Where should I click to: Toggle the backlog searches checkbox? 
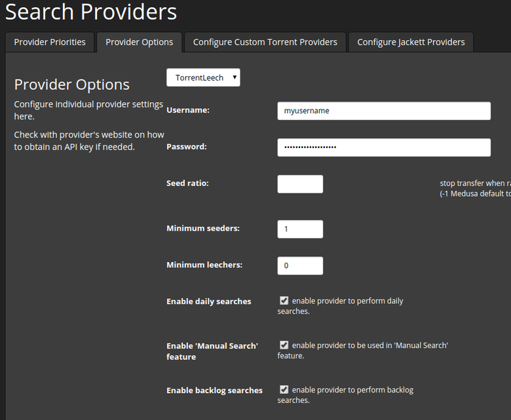[x=284, y=389]
